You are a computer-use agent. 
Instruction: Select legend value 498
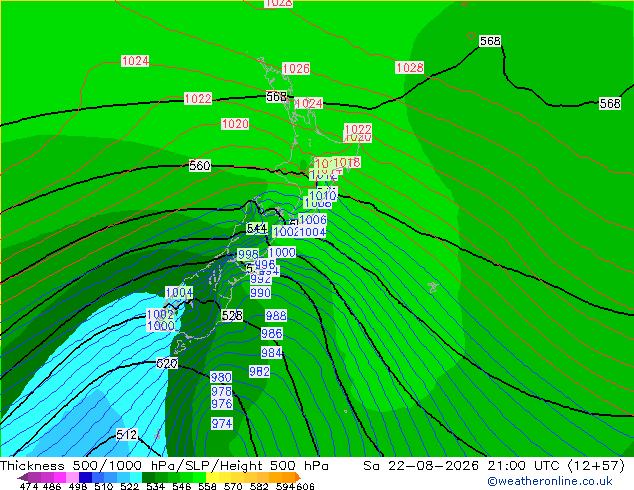78,486
